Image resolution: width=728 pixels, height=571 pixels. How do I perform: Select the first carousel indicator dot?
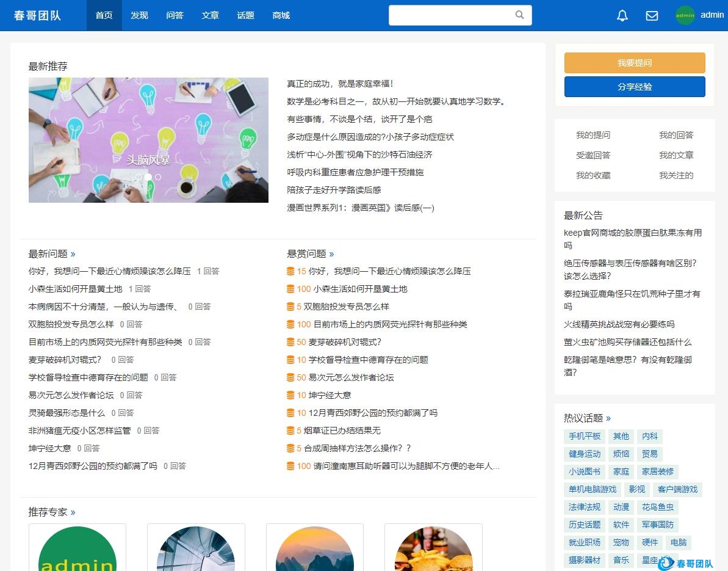(139, 177)
